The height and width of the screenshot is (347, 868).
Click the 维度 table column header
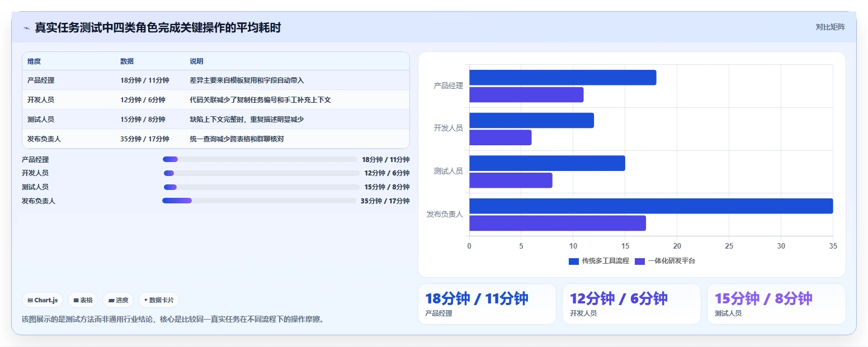click(34, 61)
